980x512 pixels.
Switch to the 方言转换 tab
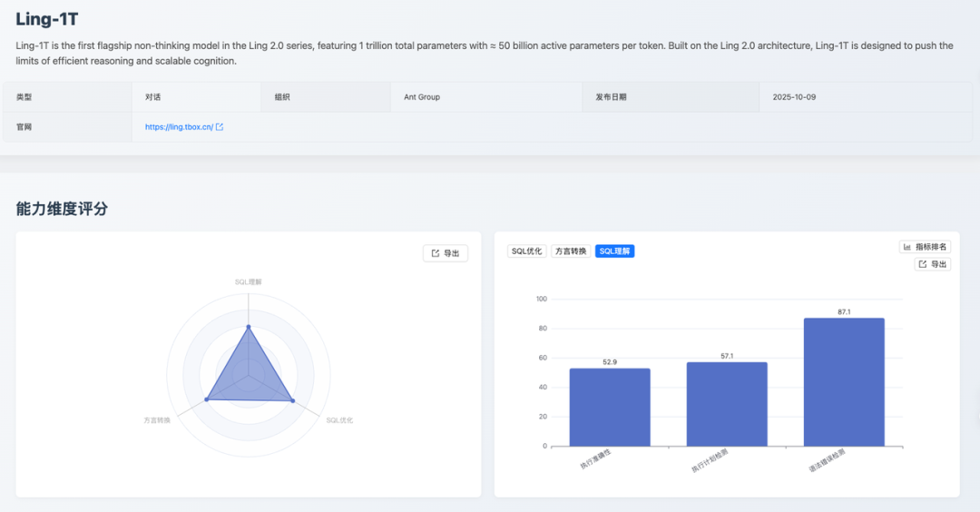click(571, 251)
